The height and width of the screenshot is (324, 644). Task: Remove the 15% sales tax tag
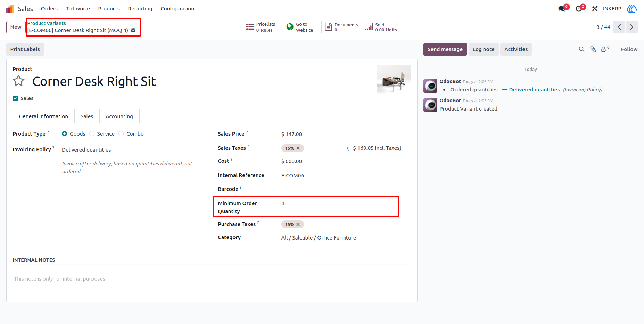298,148
